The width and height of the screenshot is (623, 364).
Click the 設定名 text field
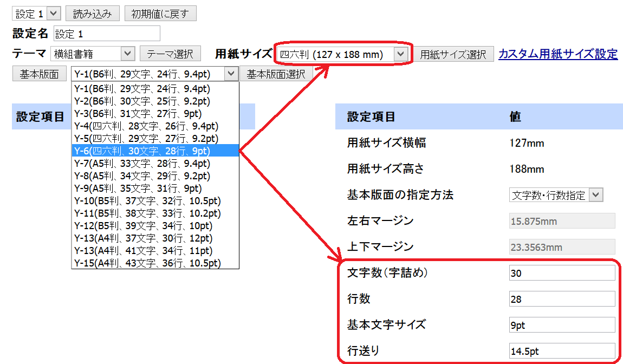(x=107, y=34)
